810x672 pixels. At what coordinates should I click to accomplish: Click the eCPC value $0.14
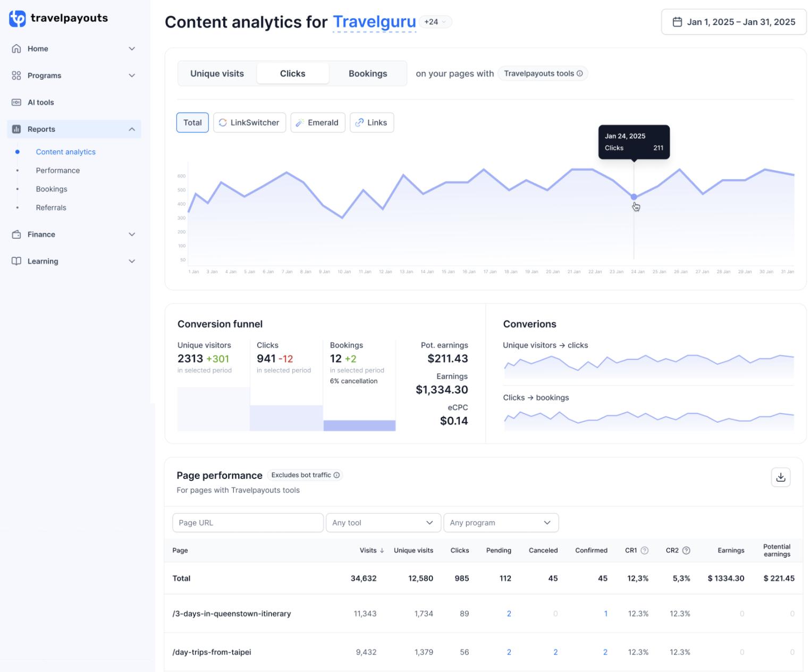pyautogui.click(x=454, y=421)
